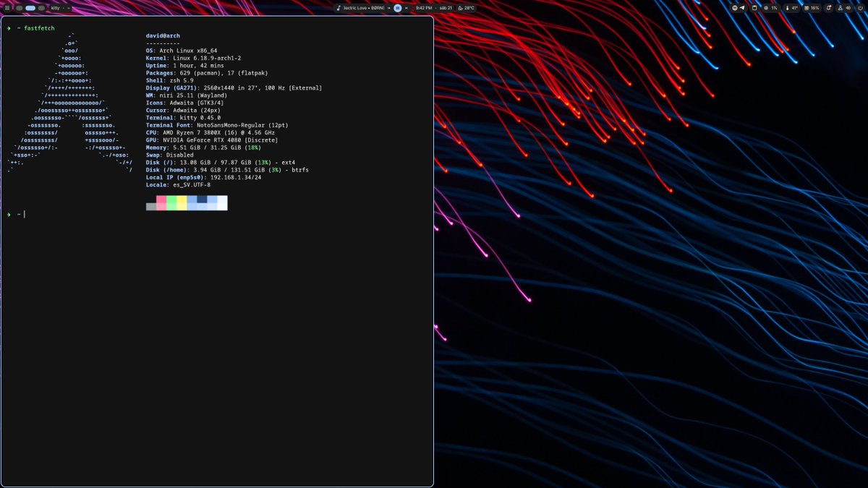Open the app launcher grid icon

click(7, 8)
